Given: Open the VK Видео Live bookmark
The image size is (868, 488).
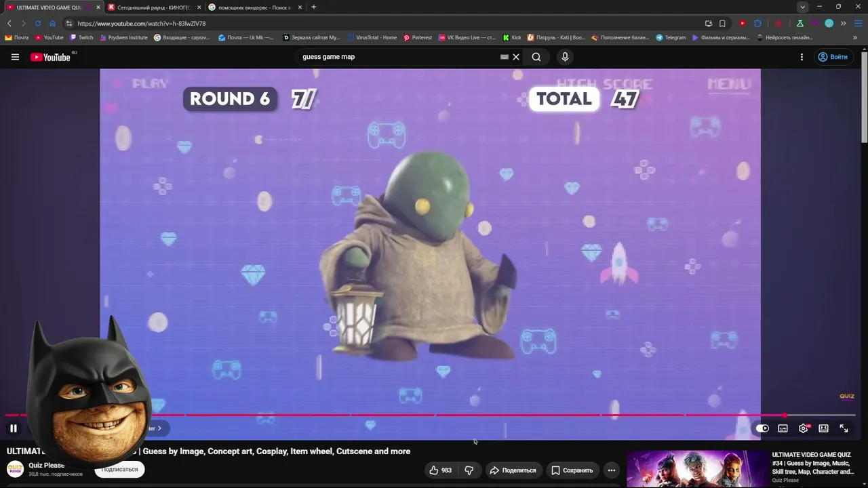Looking at the screenshot, I should [467, 38].
